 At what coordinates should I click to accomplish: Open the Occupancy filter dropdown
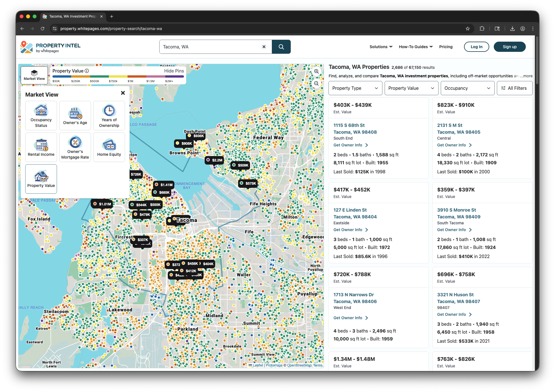pos(467,88)
